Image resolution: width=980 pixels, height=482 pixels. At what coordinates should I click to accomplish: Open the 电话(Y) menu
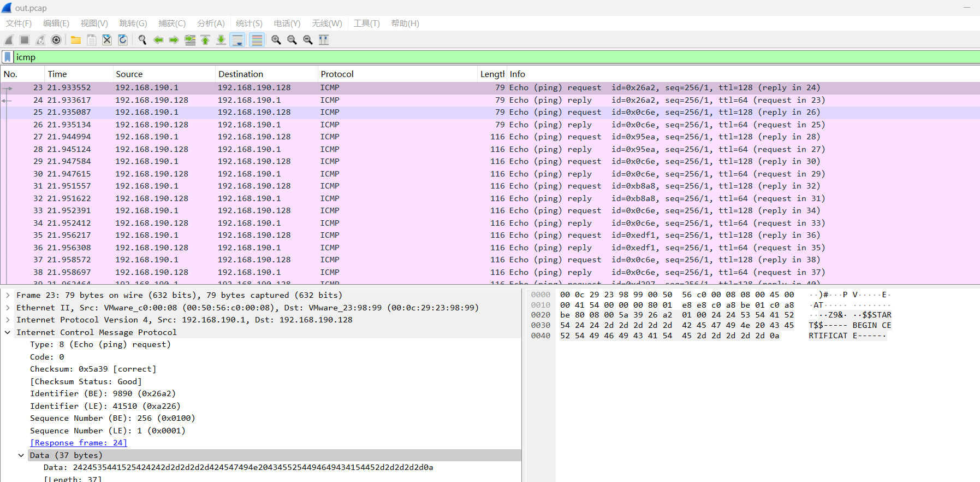(x=287, y=23)
